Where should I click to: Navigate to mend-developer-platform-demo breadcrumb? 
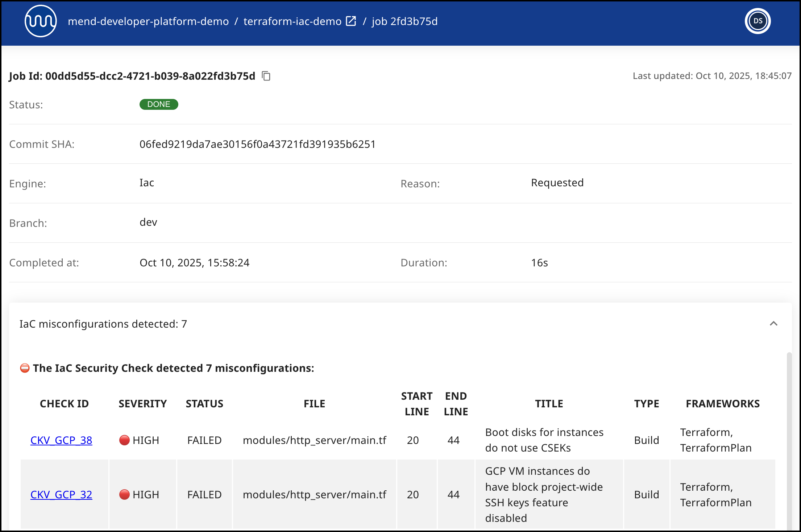pos(148,21)
